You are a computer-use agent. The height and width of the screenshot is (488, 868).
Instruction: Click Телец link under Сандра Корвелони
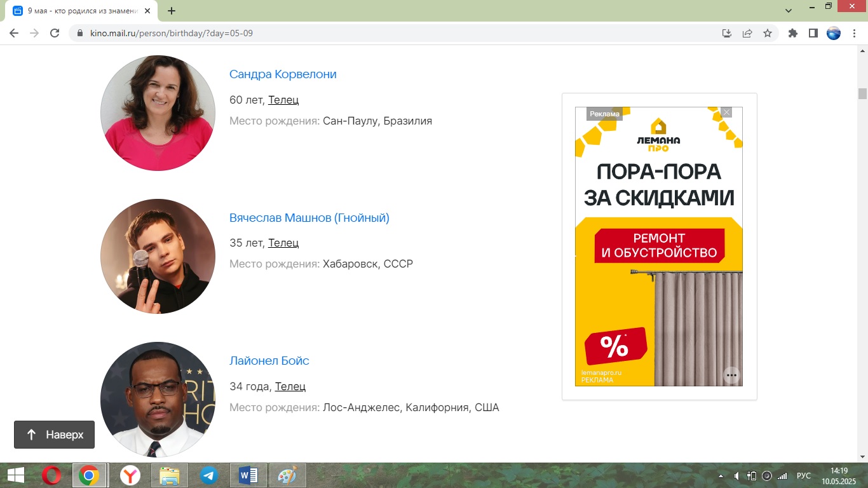coord(283,100)
